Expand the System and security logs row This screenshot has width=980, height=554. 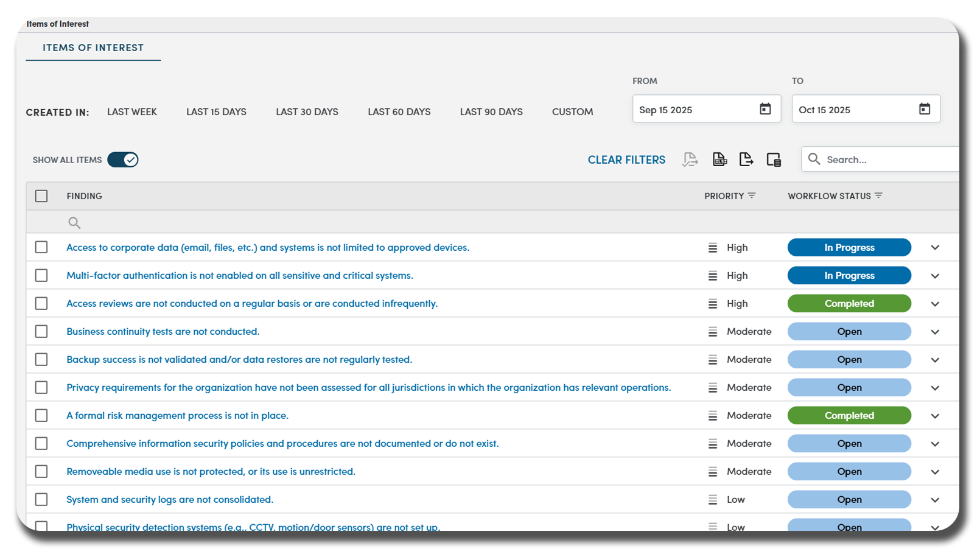935,499
